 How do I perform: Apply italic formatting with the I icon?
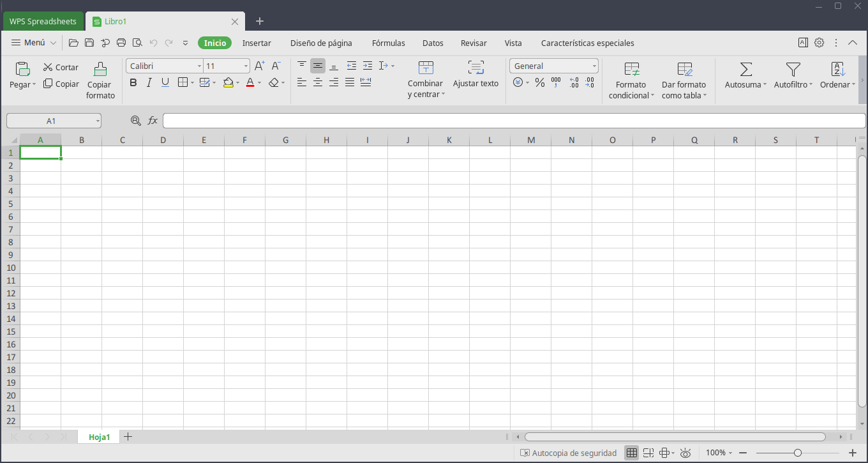pyautogui.click(x=149, y=82)
